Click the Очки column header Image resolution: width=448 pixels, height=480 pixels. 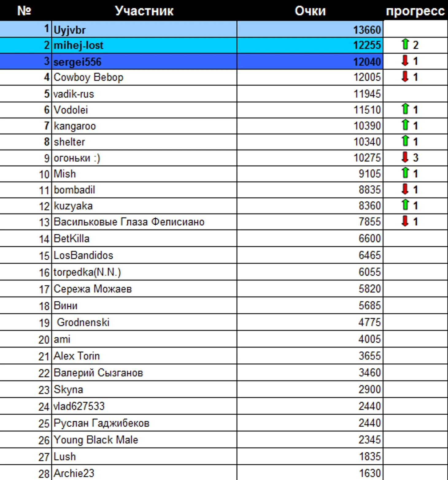tap(310, 10)
